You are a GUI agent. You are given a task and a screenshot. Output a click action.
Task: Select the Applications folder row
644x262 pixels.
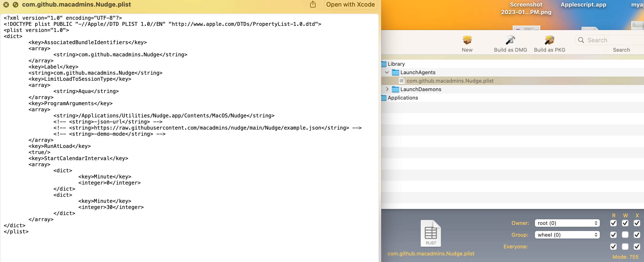[513, 98]
